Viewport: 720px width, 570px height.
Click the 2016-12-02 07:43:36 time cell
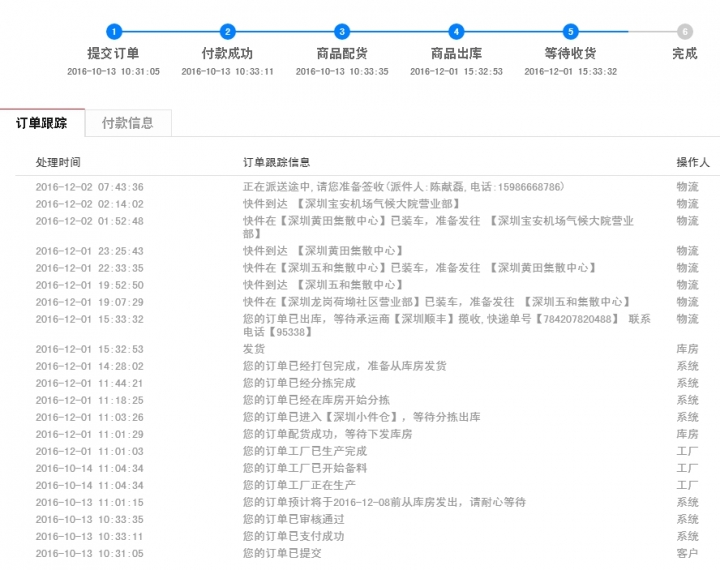[90, 187]
